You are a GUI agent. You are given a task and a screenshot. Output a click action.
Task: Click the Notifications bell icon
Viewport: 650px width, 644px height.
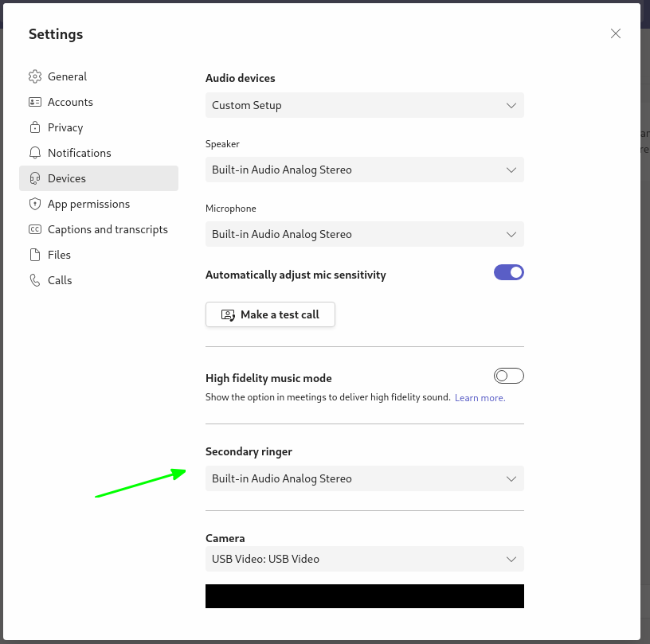35,153
